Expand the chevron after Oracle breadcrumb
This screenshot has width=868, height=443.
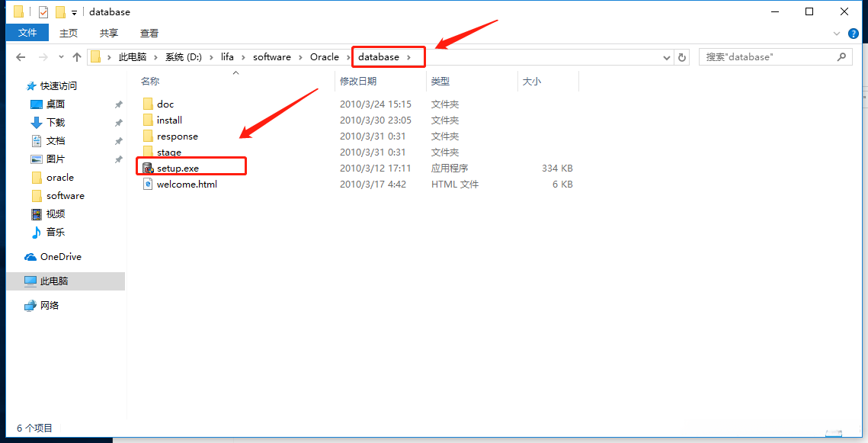[349, 57]
